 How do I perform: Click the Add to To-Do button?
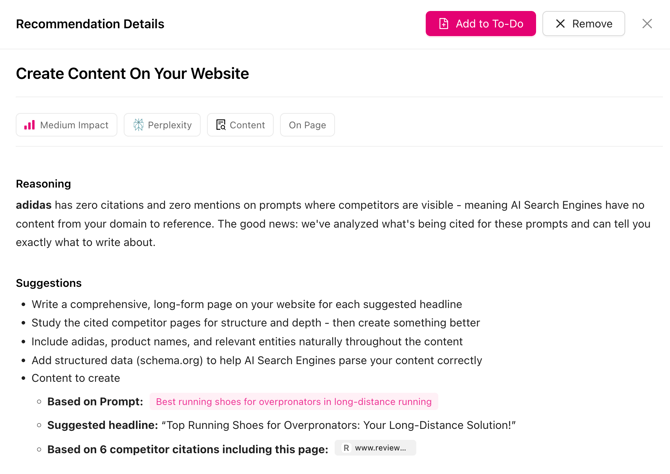(480, 24)
